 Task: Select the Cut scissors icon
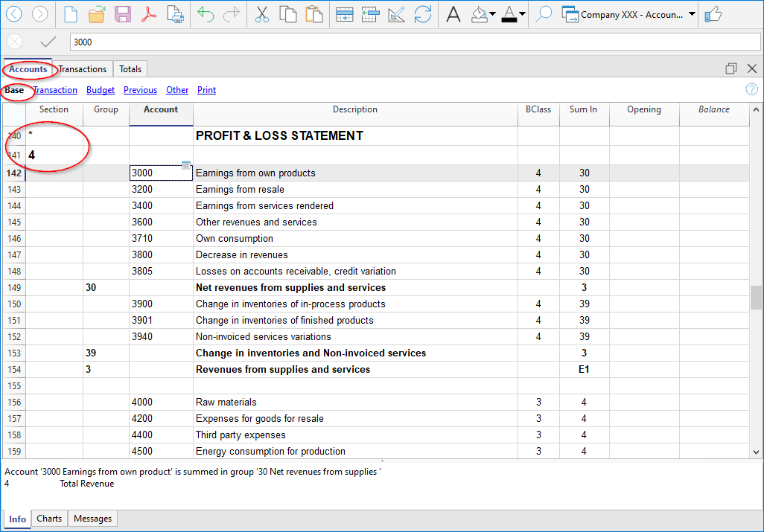pyautogui.click(x=261, y=14)
